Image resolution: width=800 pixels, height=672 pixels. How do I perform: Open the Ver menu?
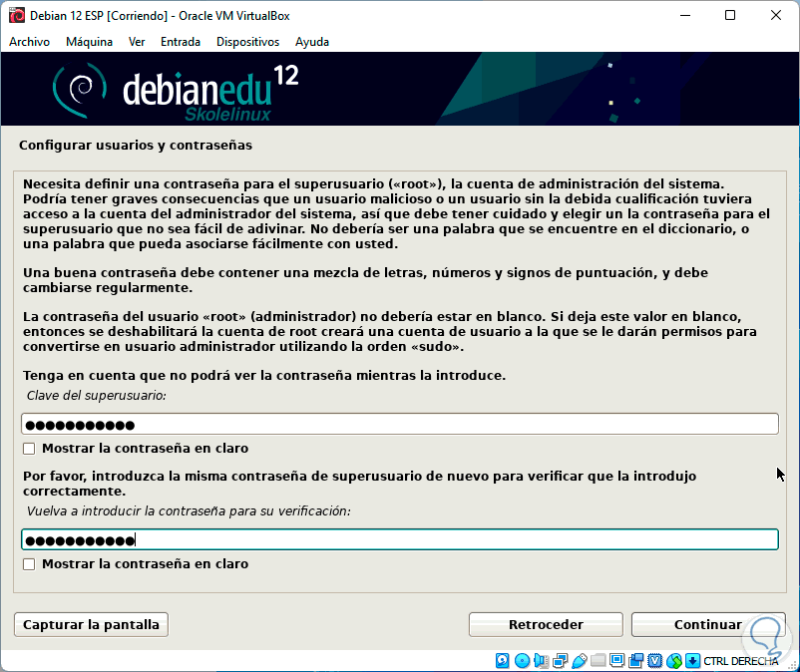(137, 42)
